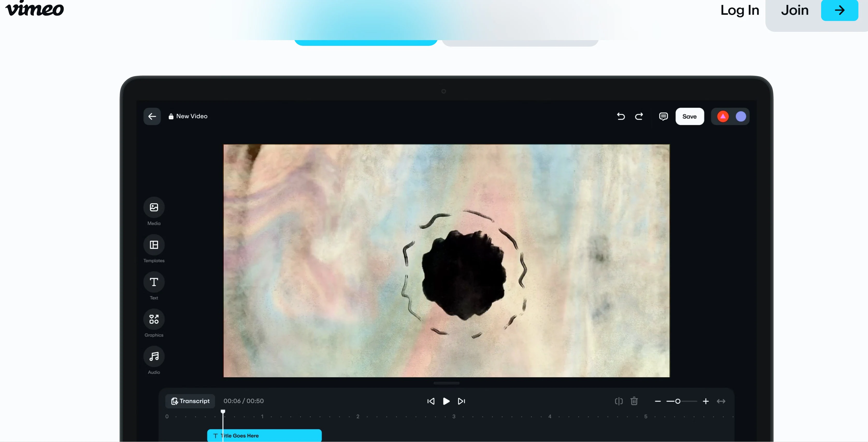Expand timeline fit-to-screen toggle

tap(722, 401)
